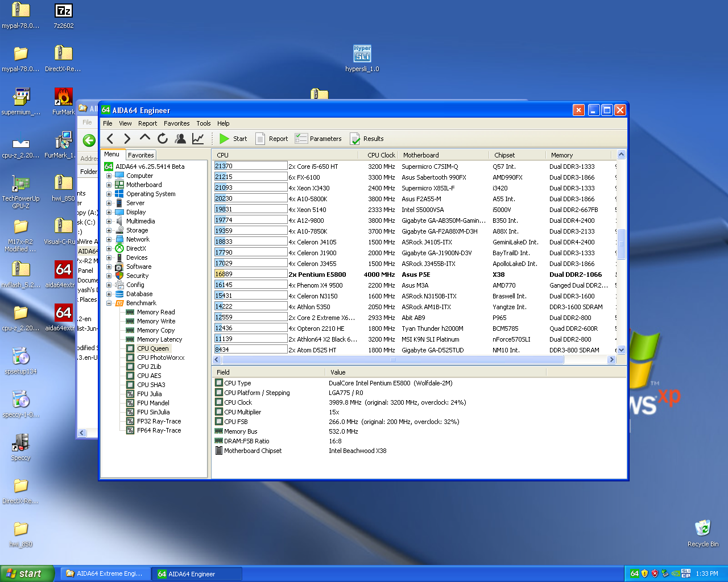Sort results by the Motherboard column header
Viewport: 728px width, 582px height.
point(444,155)
